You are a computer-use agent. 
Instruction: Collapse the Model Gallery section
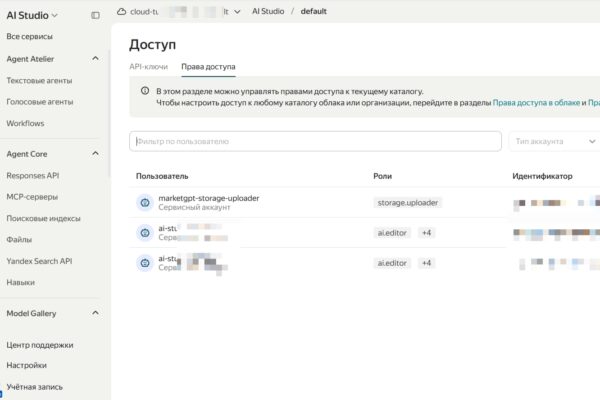pyautogui.click(x=95, y=313)
